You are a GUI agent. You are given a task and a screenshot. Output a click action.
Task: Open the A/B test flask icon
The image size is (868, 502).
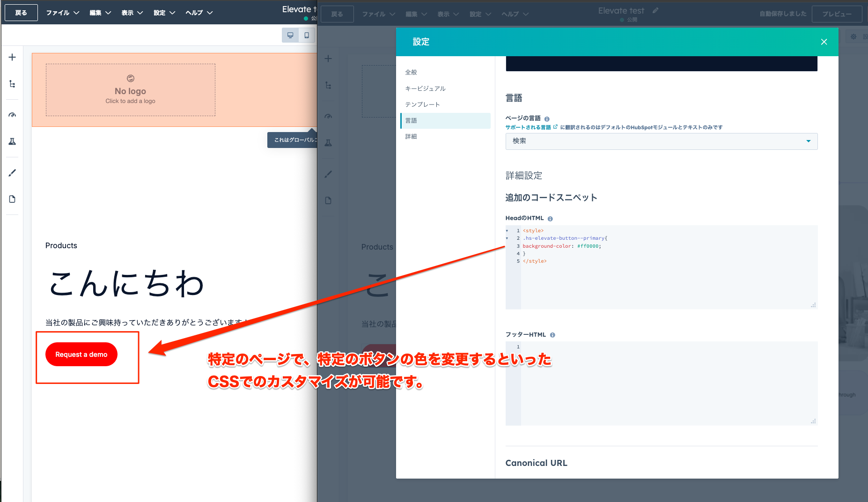(x=12, y=141)
